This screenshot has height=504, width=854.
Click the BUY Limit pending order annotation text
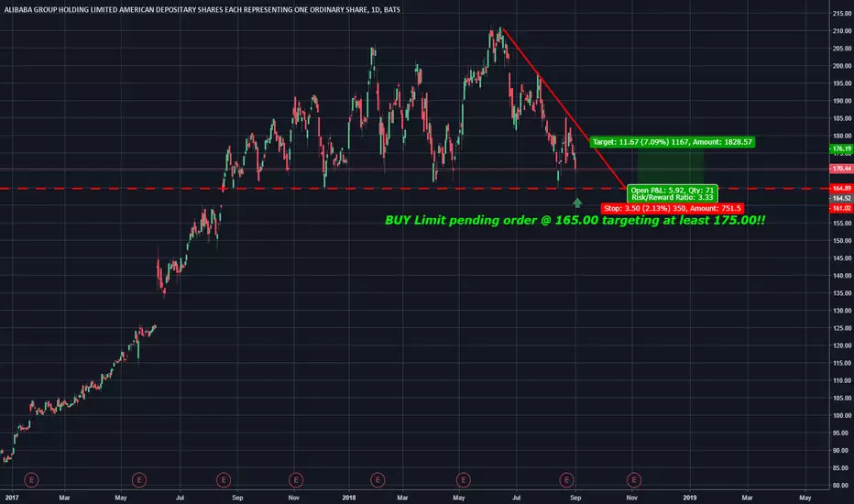(x=575, y=220)
